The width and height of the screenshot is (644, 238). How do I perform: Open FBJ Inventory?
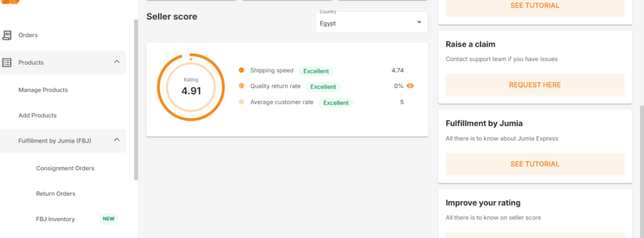coord(55,219)
